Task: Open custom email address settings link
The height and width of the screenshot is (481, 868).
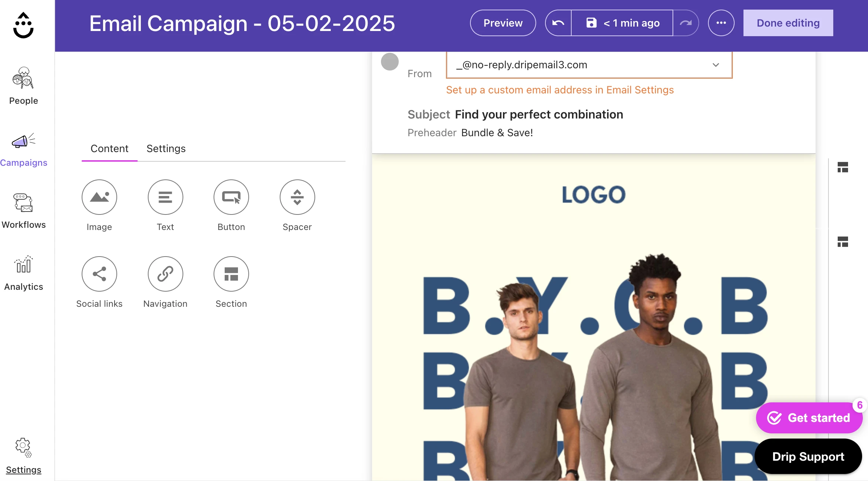Action: point(559,90)
